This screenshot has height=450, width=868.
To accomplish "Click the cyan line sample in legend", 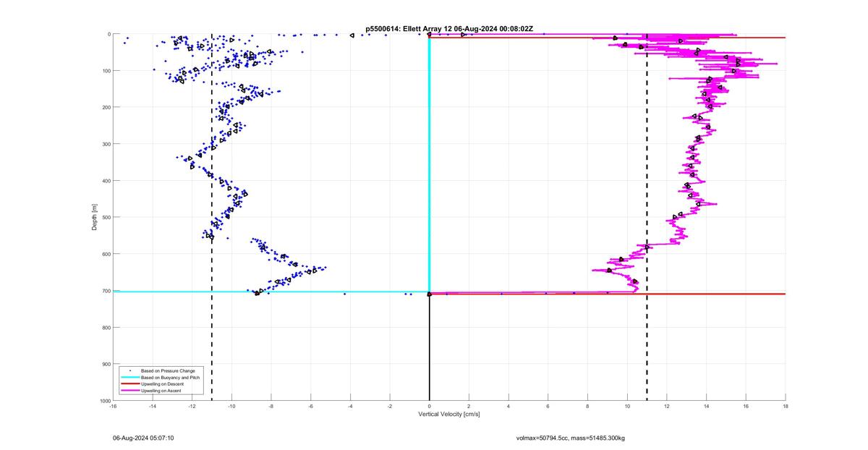I will [130, 378].
